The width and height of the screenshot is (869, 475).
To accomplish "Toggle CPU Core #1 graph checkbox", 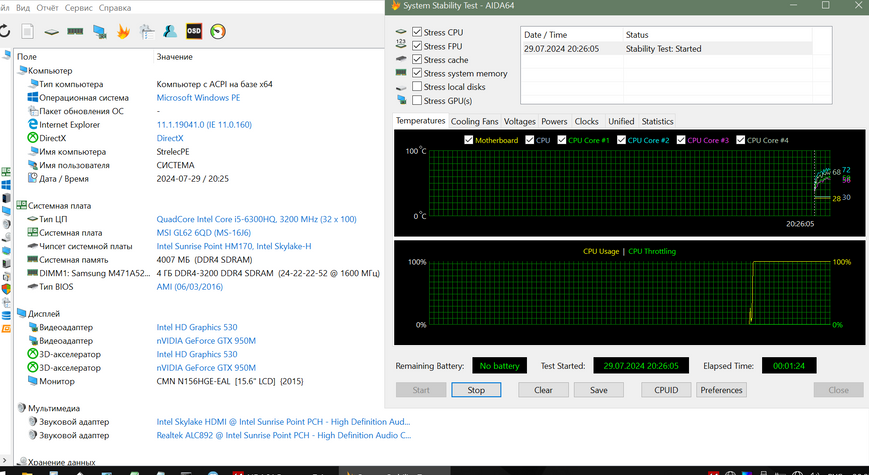I will coord(561,140).
